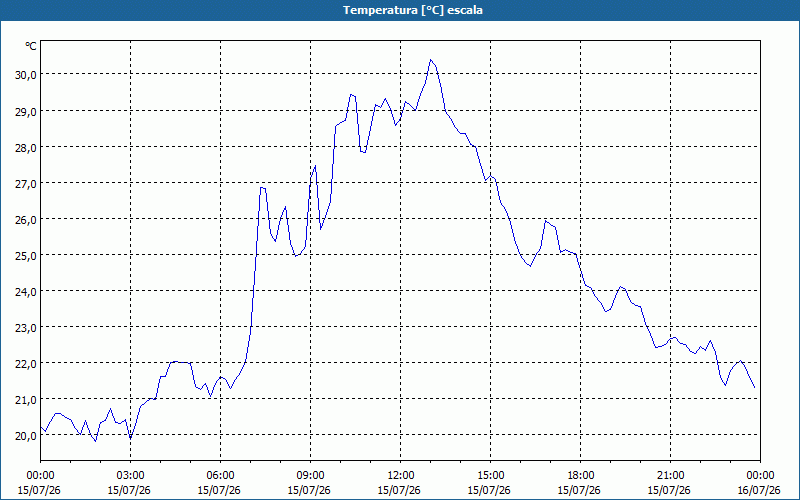The width and height of the screenshot is (800, 500).
Task: Click the 21:00 time axis label
Action: tap(670, 476)
